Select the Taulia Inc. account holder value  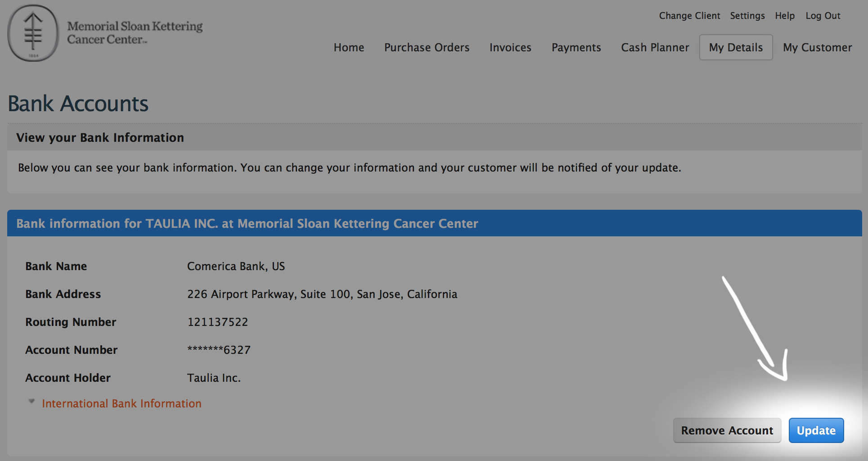click(x=214, y=378)
